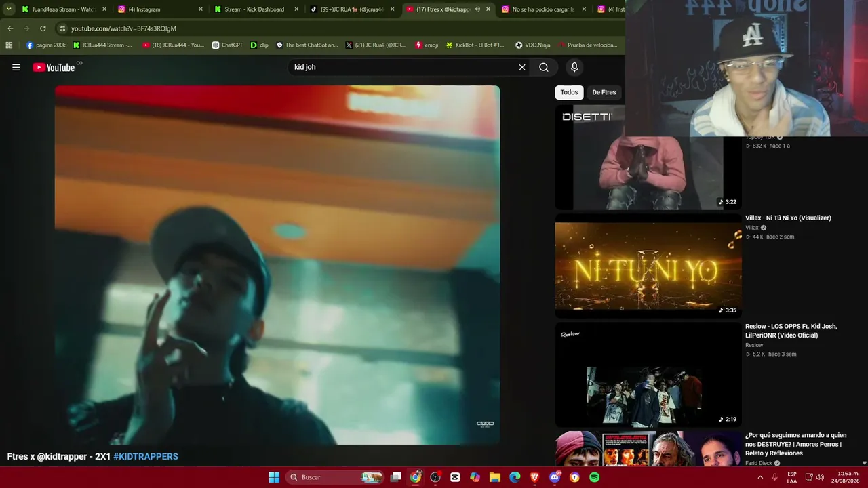Screen dimensions: 868x488
Task: Open Discord from the taskbar
Action: [555, 477]
